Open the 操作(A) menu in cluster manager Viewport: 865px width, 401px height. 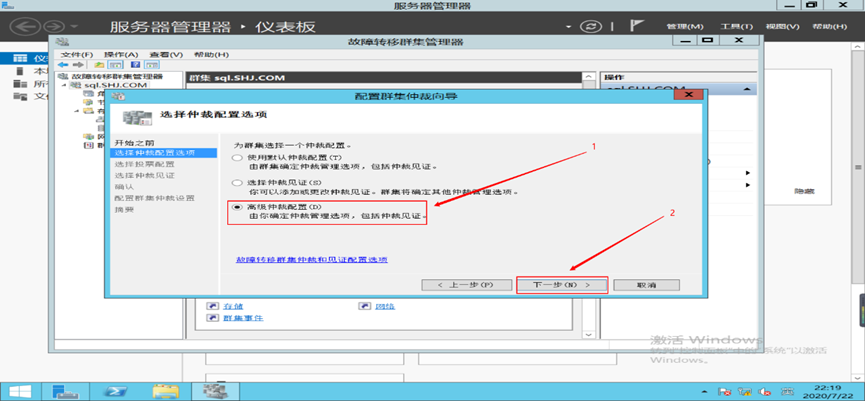[121, 55]
